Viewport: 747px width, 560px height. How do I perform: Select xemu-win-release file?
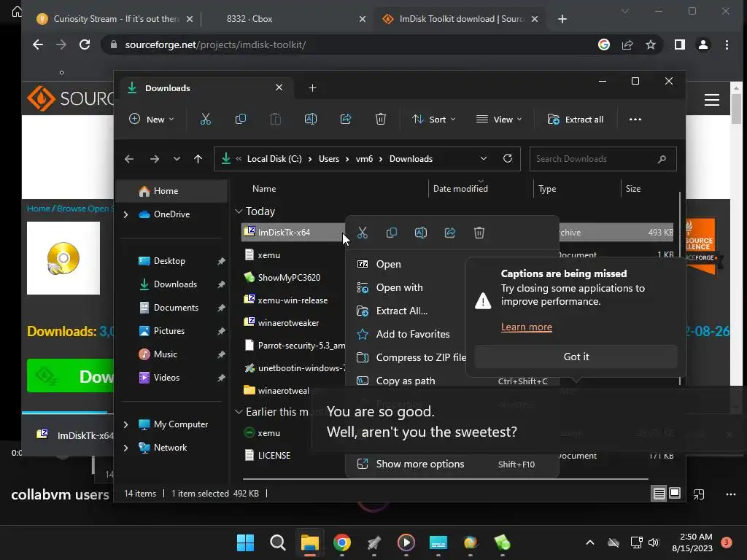(x=293, y=300)
